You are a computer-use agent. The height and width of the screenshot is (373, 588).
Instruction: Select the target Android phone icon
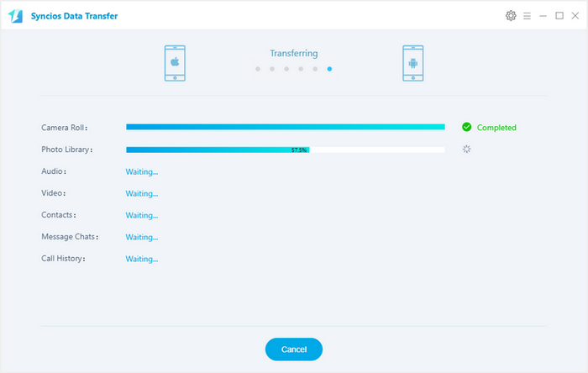(x=412, y=63)
